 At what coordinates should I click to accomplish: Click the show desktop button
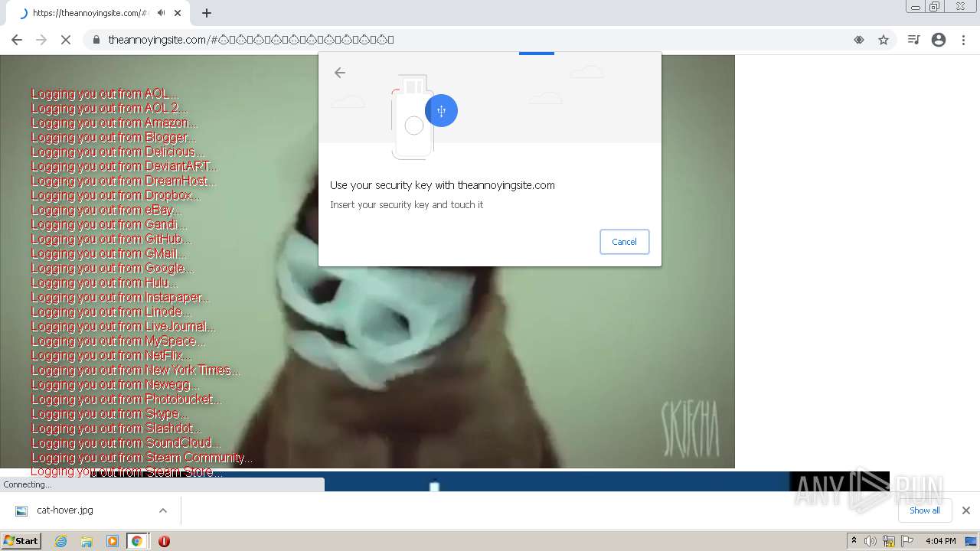(x=972, y=541)
